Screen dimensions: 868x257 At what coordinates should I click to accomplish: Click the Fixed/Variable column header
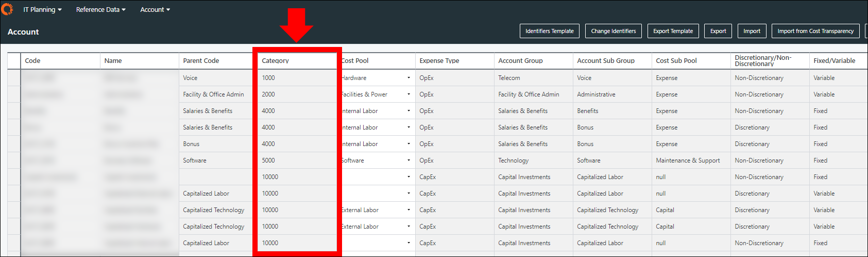tap(834, 61)
